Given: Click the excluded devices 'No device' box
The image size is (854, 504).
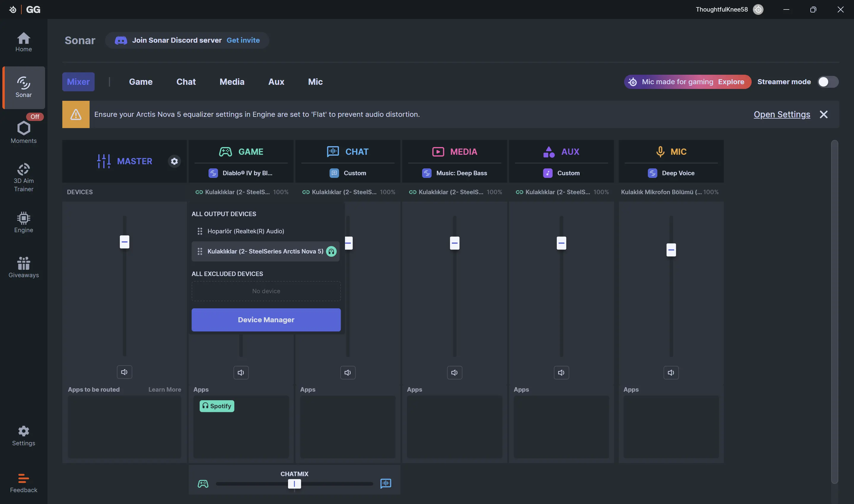Looking at the screenshot, I should click(266, 291).
